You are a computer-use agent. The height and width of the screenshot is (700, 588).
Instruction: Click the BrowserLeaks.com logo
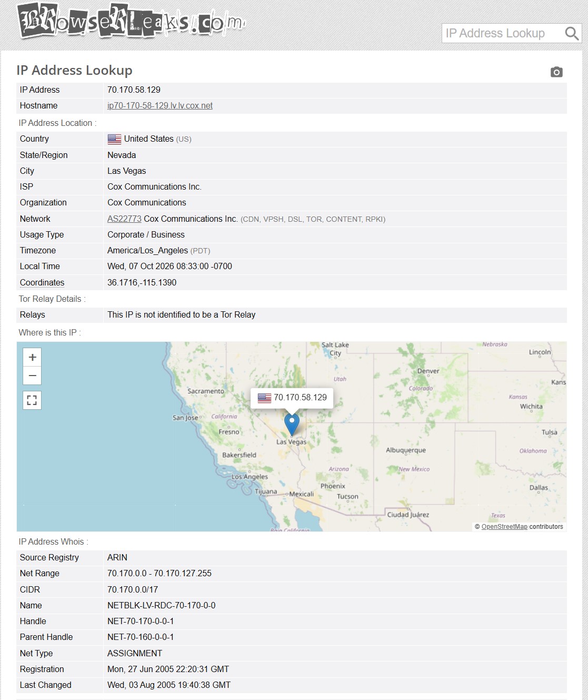pos(132,21)
